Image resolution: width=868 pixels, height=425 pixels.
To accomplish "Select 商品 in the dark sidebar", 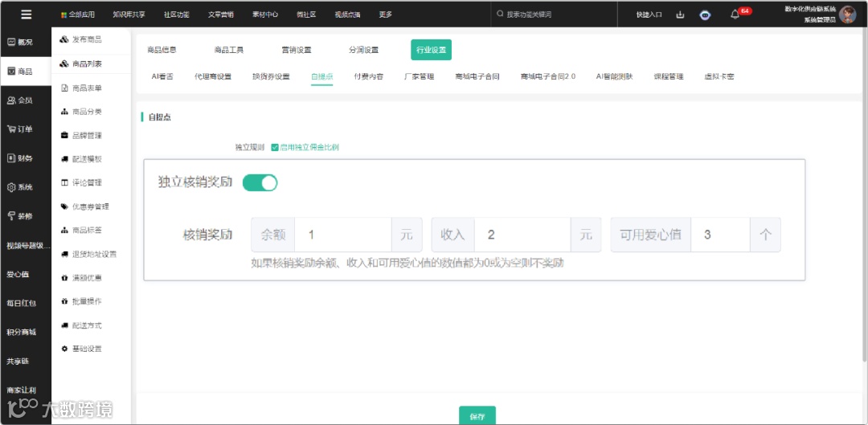I will (26, 72).
